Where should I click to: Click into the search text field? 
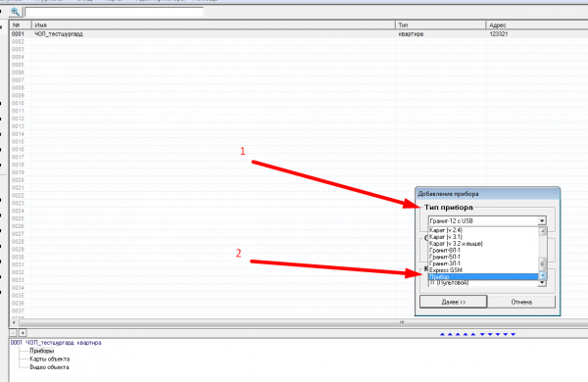[114, 12]
